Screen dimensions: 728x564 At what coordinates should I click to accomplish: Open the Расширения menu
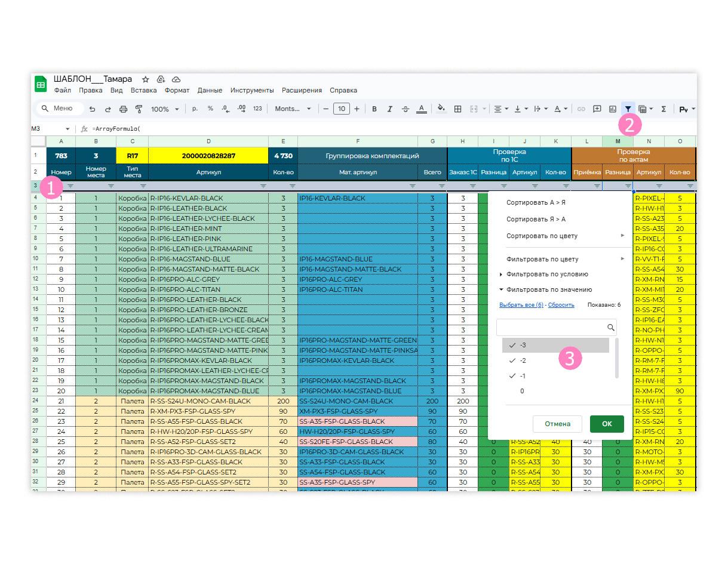coord(302,90)
